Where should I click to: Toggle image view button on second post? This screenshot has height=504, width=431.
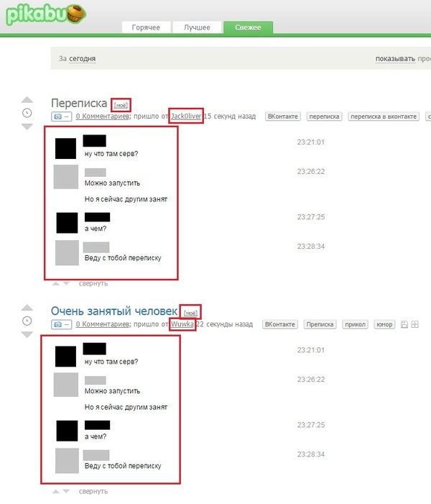(60, 325)
